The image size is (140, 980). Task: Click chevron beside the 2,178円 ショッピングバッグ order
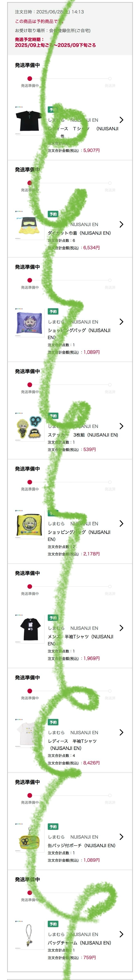pyautogui.click(x=121, y=524)
